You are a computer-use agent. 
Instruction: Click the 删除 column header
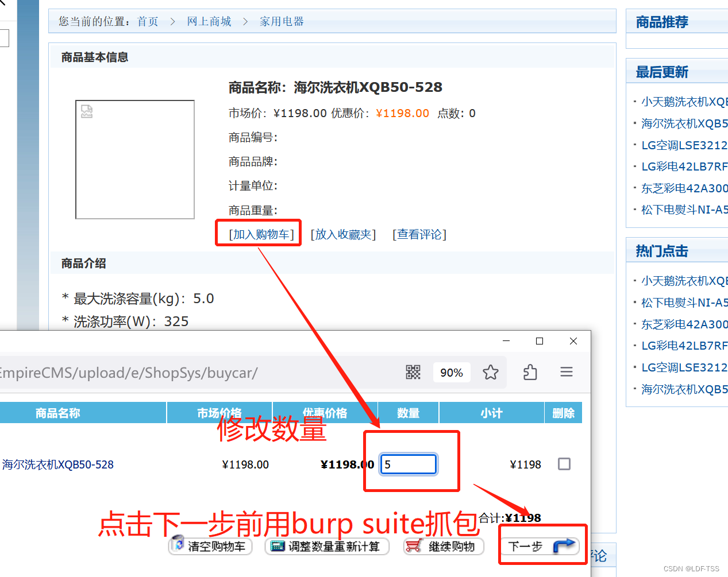tap(564, 413)
